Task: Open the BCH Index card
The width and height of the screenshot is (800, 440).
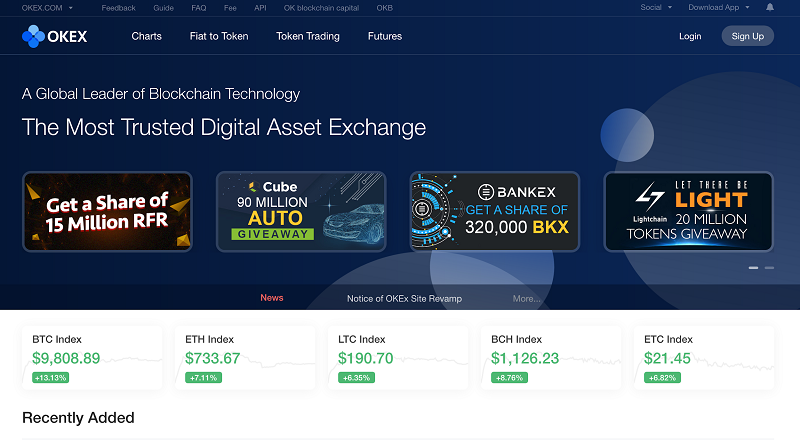Action: [x=551, y=358]
